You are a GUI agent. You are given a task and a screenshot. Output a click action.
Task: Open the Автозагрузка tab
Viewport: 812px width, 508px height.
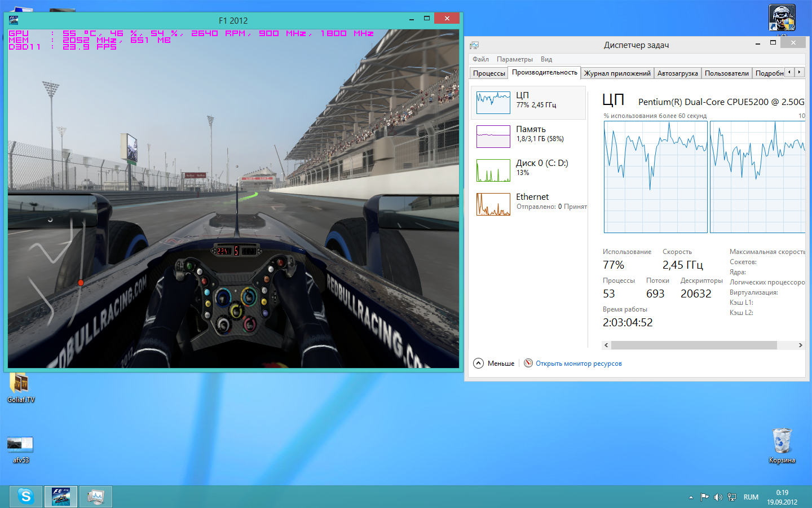677,73
